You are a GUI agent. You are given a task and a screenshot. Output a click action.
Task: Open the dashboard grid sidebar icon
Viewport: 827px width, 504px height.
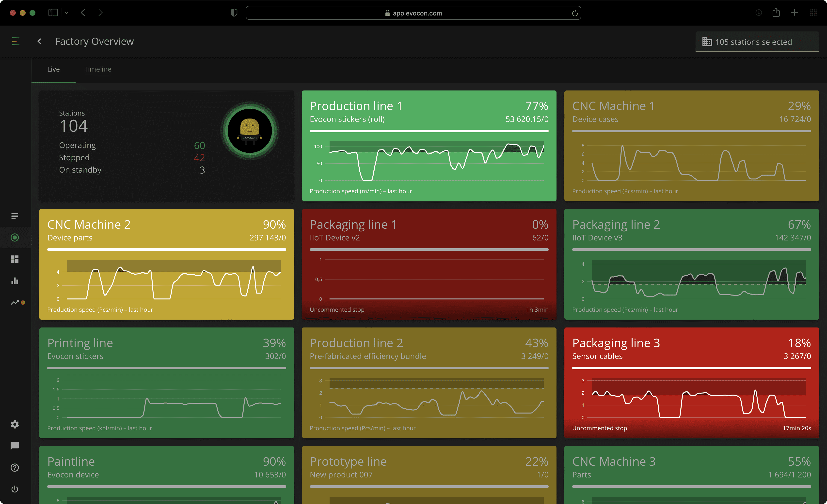15,259
